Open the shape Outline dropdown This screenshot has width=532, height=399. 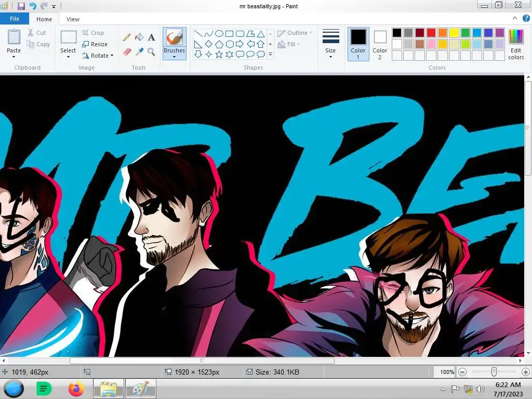coord(295,33)
